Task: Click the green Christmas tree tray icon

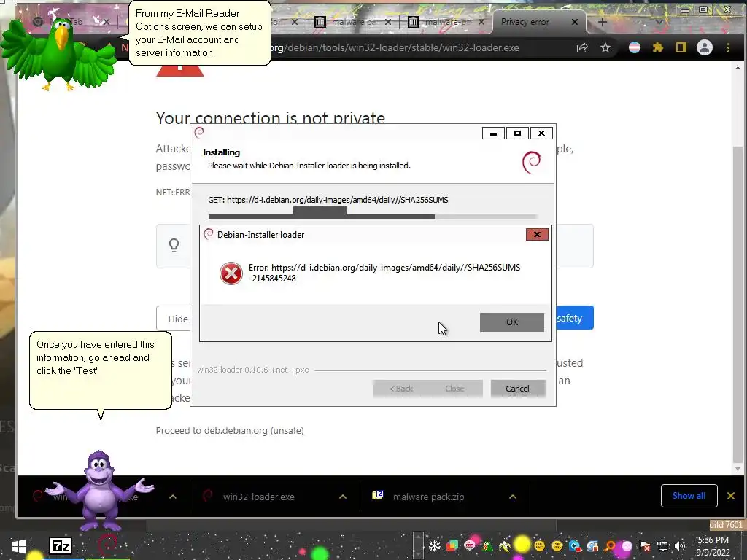Action: click(x=487, y=546)
